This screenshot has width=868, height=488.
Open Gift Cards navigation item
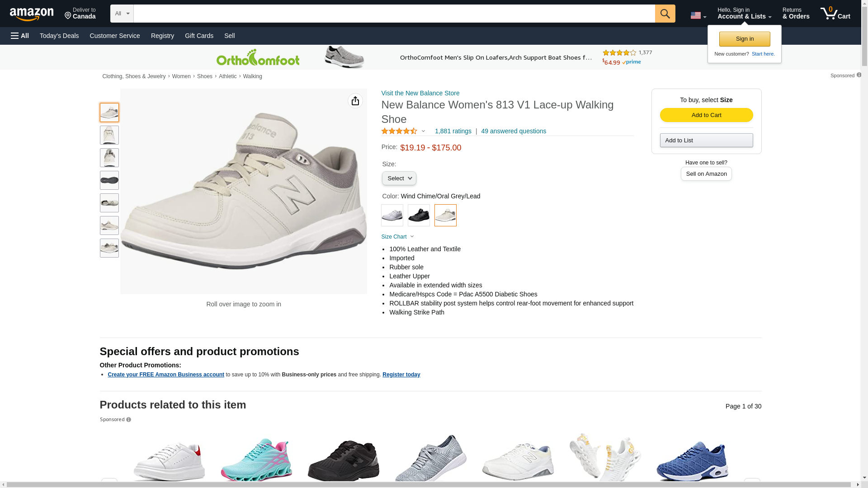pos(199,36)
